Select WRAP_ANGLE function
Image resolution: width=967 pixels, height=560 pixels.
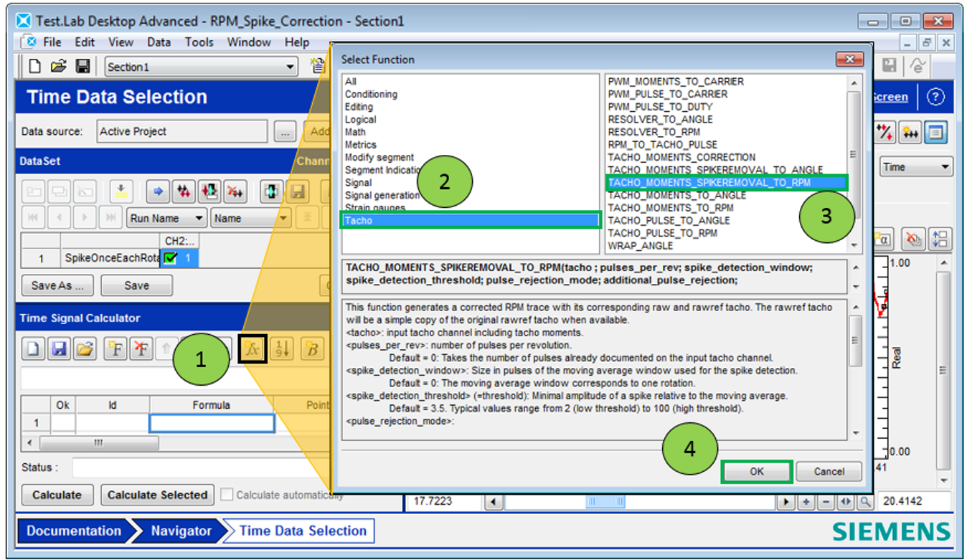(641, 246)
